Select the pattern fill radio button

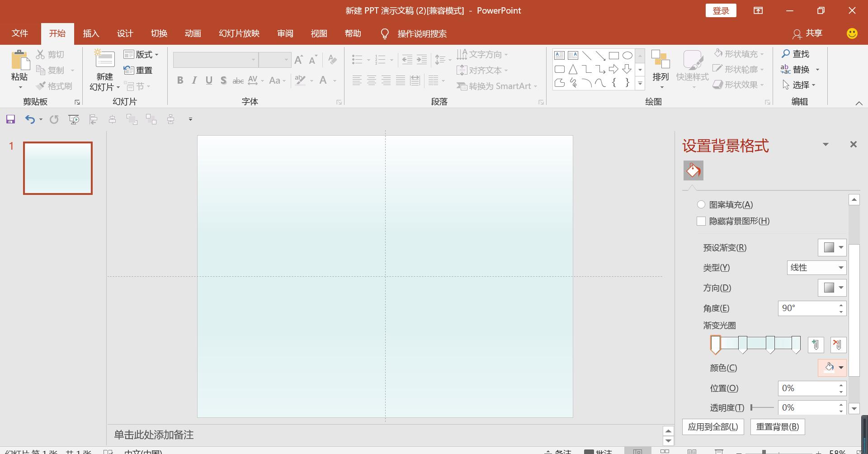[701, 204]
